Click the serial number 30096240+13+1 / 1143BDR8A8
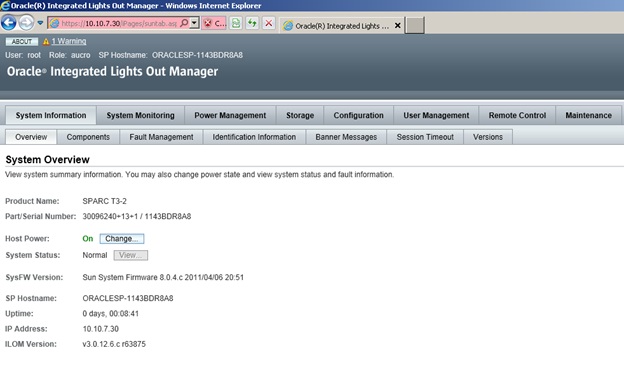624x369 pixels. [x=136, y=217]
